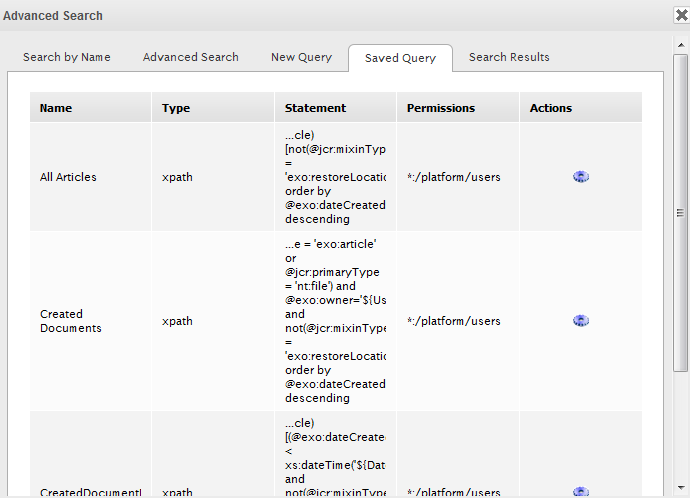Click the Permissions column header
Viewport: 690px width, 498px height.
441,108
